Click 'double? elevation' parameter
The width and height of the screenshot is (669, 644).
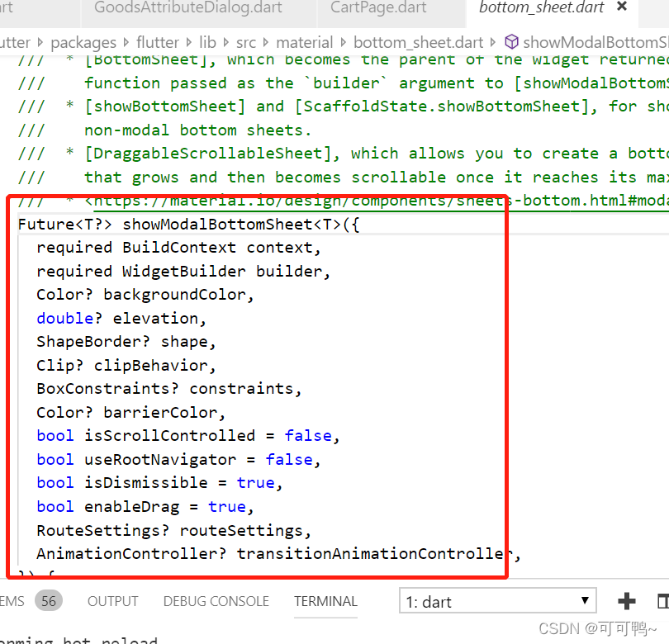121,319
